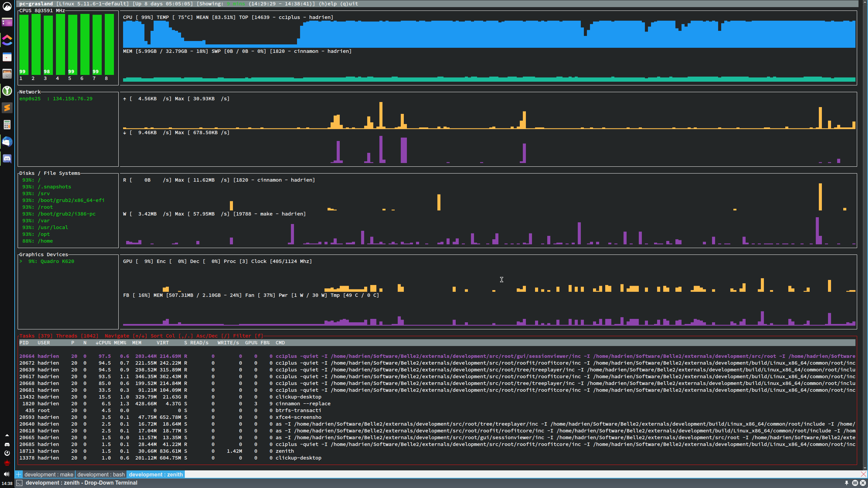Click the (q)uit shortcut in header
This screenshot has width=868, height=488.
click(x=349, y=4)
